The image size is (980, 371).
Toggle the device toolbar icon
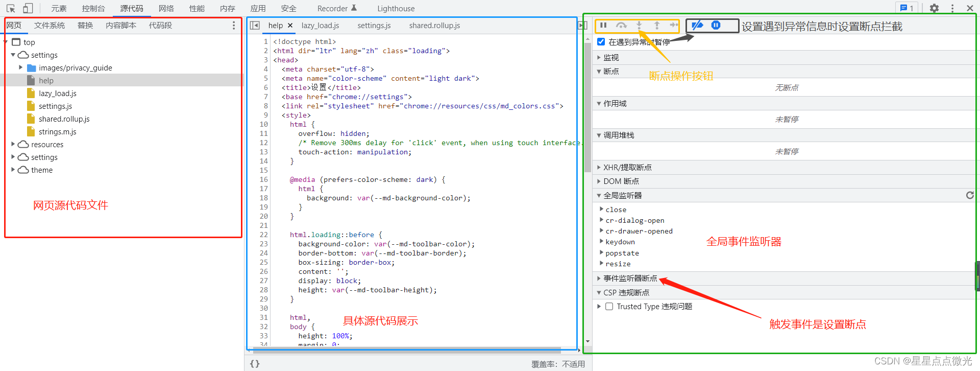pyautogui.click(x=28, y=8)
